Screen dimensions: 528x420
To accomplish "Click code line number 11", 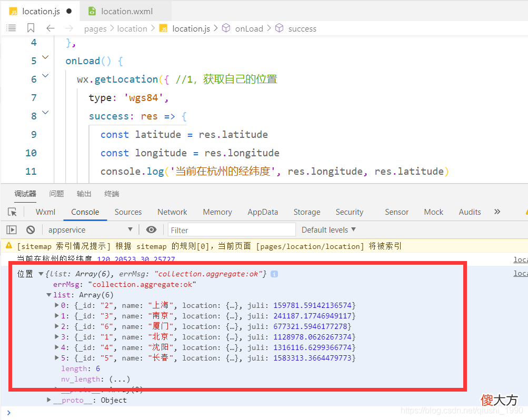I will (x=31, y=171).
